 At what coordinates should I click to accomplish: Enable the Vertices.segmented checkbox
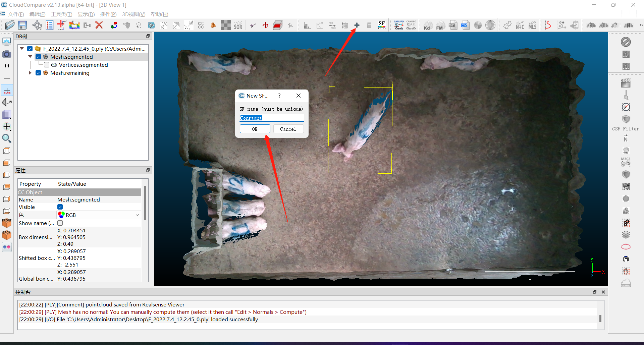coord(47,65)
